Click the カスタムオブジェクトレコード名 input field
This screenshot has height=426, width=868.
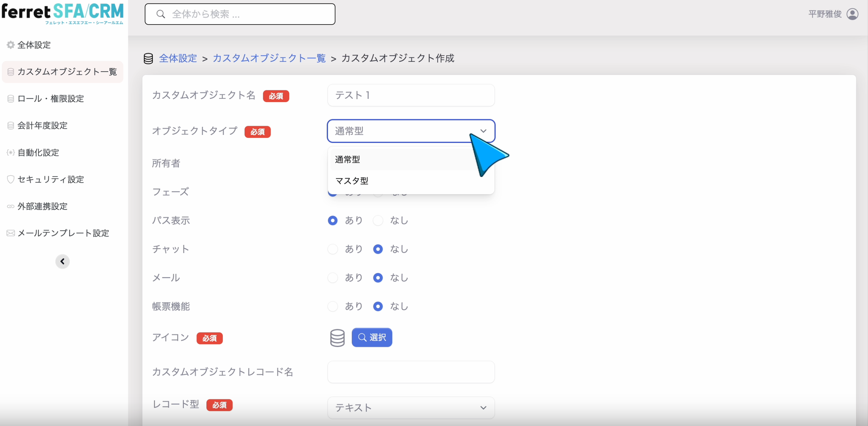[x=411, y=372]
